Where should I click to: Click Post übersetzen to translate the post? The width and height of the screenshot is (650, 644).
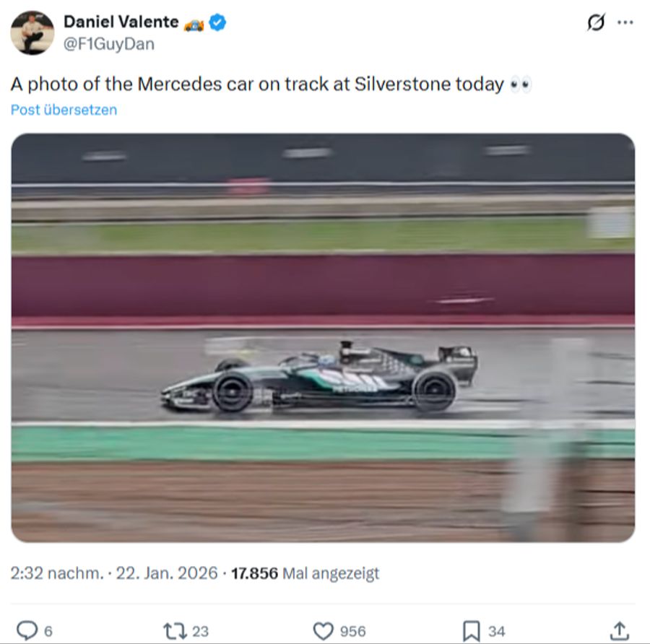click(64, 110)
